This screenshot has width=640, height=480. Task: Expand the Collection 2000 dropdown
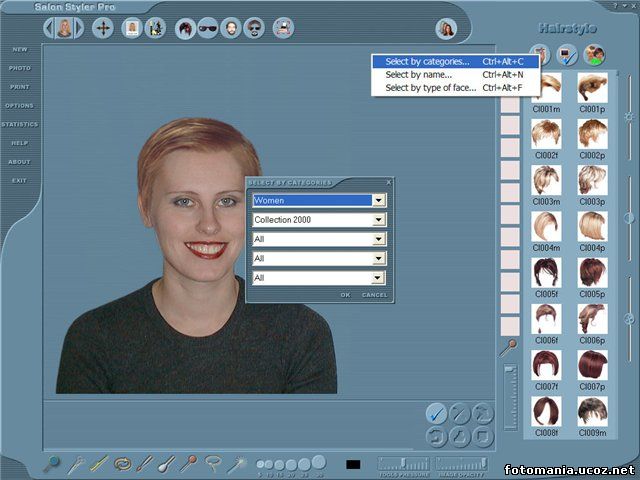(x=378, y=220)
